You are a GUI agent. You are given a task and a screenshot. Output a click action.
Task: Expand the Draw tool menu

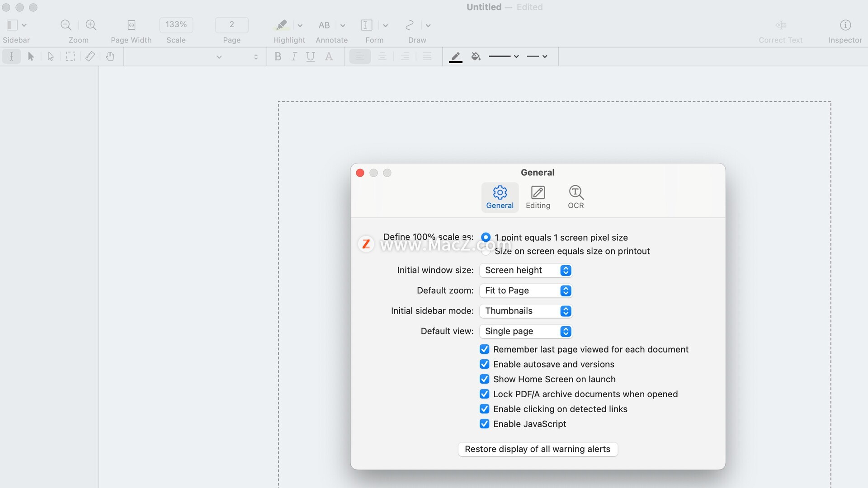click(x=428, y=25)
